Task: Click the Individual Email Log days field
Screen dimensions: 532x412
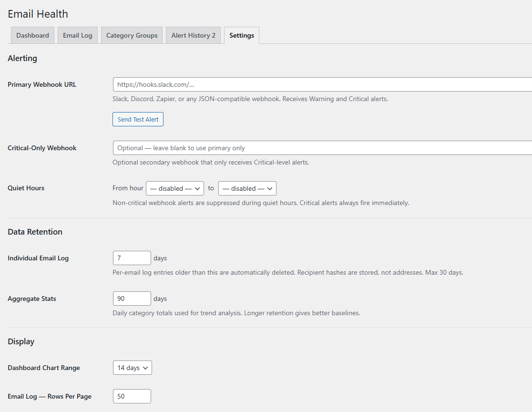Action: click(132, 257)
